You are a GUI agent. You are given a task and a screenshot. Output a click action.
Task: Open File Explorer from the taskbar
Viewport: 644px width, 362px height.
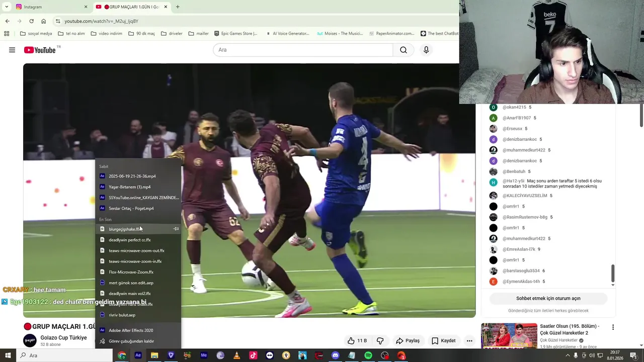pos(154,355)
